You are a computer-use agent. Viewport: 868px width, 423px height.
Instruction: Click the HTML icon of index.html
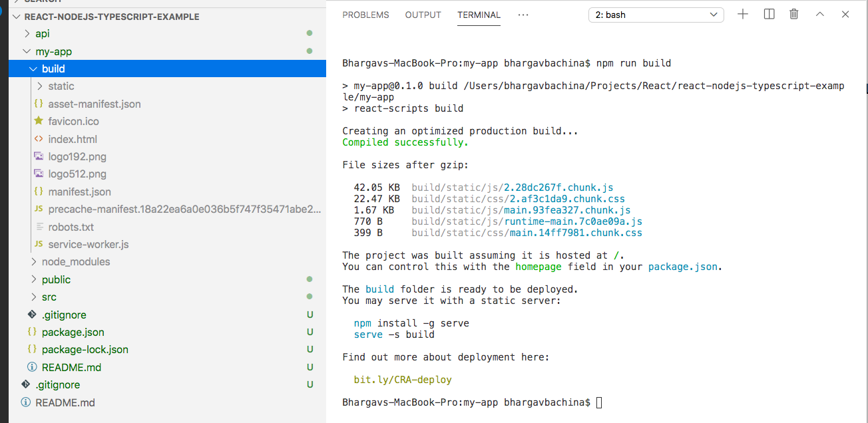[39, 139]
